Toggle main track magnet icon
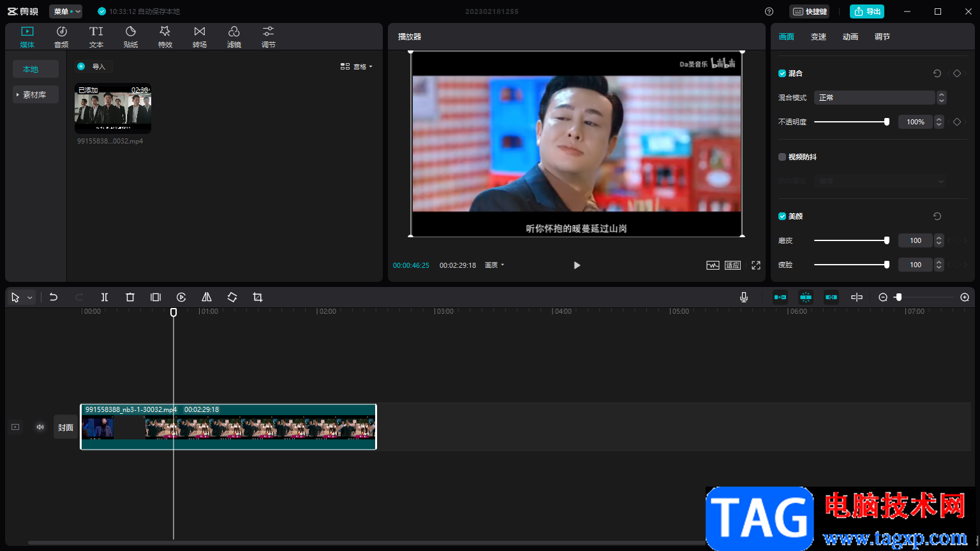 click(780, 297)
